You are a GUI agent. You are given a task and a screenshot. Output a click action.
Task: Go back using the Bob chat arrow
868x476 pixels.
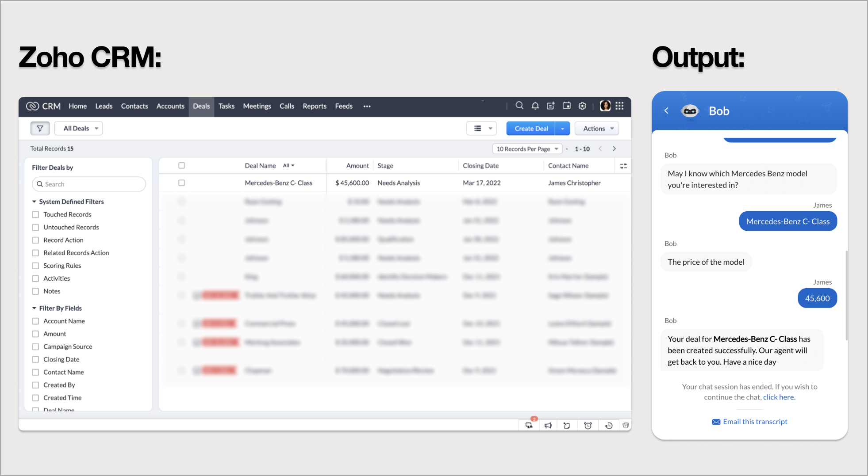(666, 111)
